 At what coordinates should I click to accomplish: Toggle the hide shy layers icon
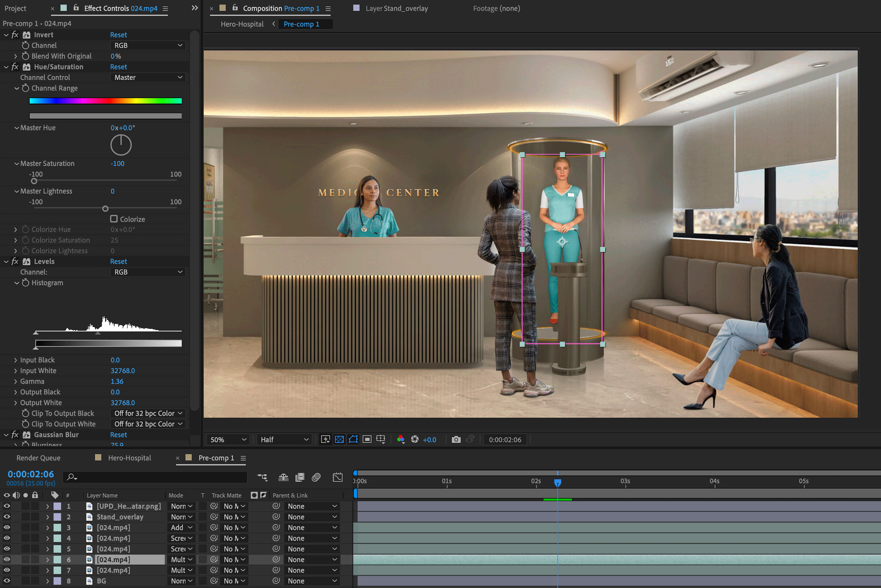pyautogui.click(x=283, y=477)
